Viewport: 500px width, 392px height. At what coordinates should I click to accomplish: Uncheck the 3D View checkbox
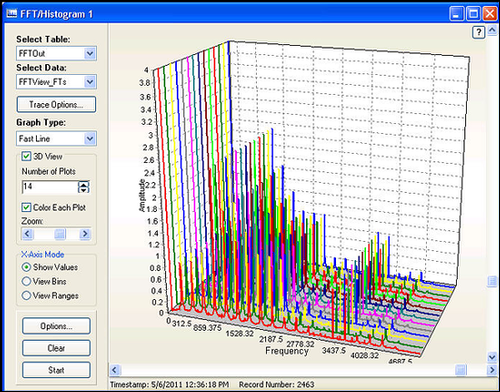tap(26, 156)
